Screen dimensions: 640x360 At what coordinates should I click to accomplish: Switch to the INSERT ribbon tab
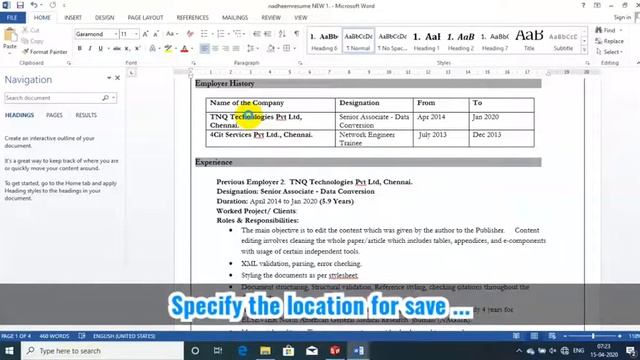click(x=73, y=18)
